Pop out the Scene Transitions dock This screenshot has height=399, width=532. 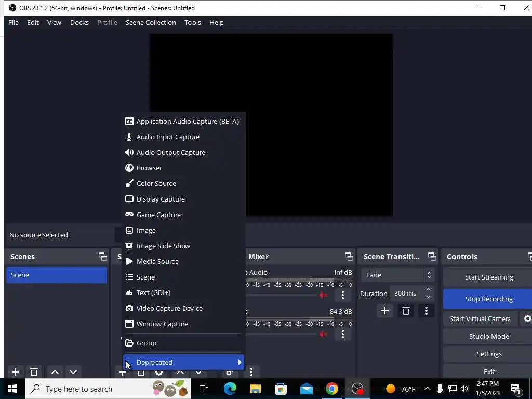[x=432, y=257]
